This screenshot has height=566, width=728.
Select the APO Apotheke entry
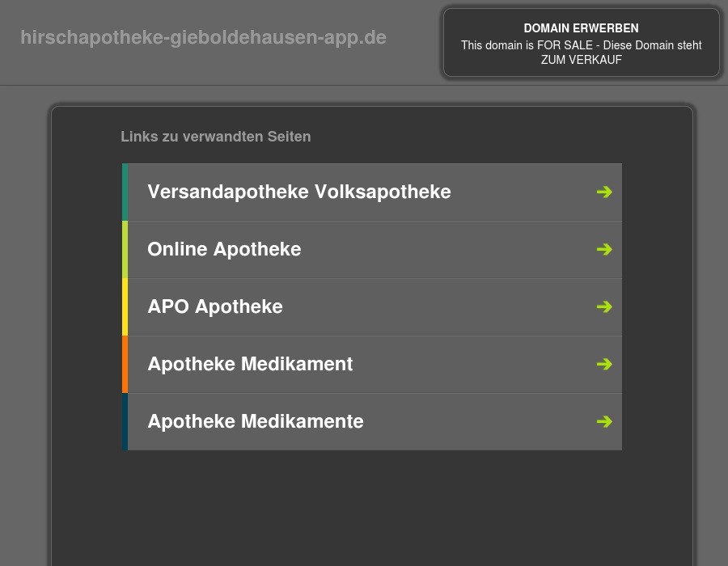tap(215, 306)
